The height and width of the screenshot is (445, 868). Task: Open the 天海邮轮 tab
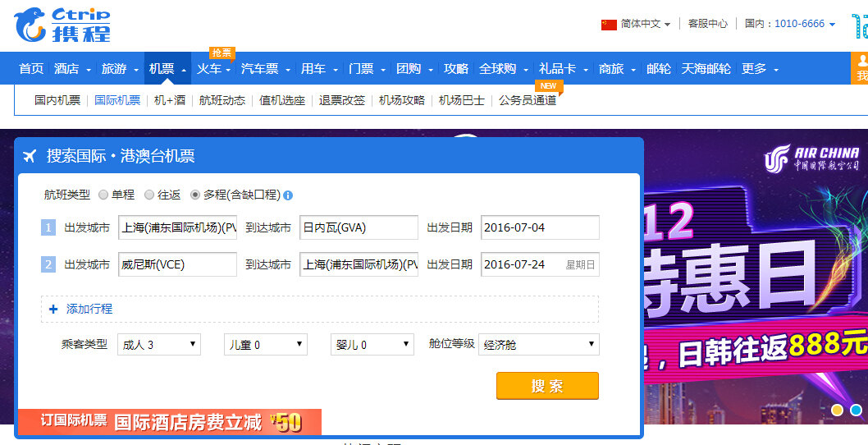tap(706, 69)
